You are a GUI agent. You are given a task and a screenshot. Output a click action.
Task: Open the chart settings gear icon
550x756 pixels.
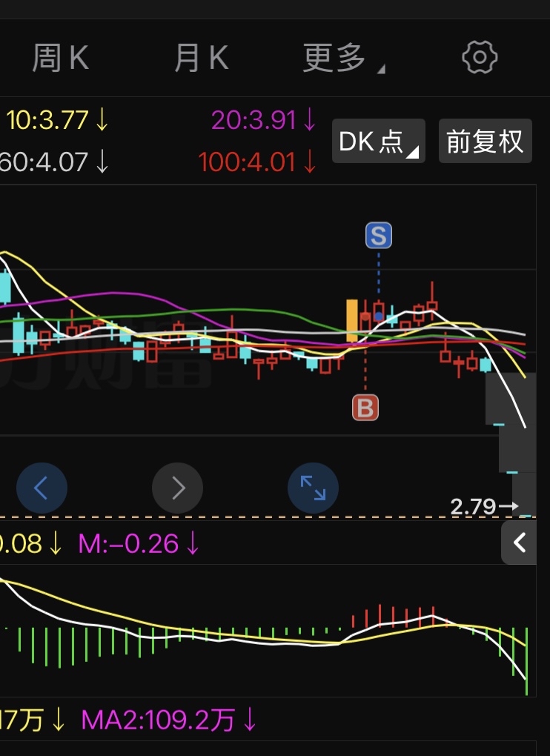(480, 57)
